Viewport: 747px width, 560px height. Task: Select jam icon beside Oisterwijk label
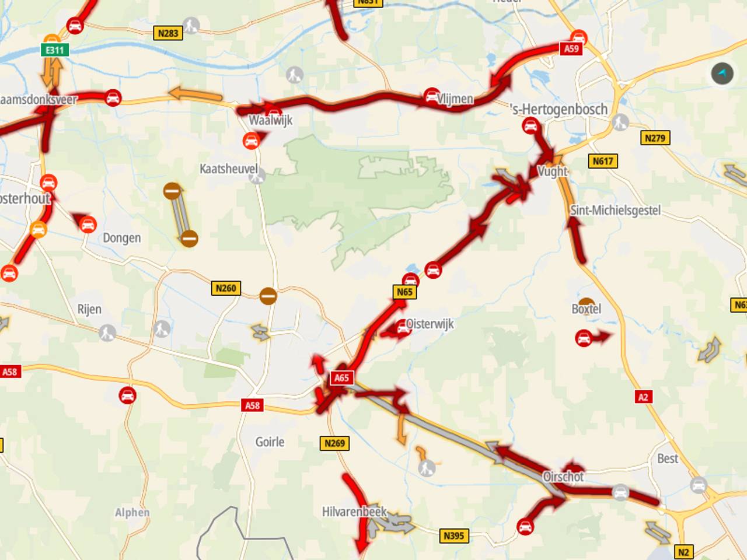[x=402, y=327]
